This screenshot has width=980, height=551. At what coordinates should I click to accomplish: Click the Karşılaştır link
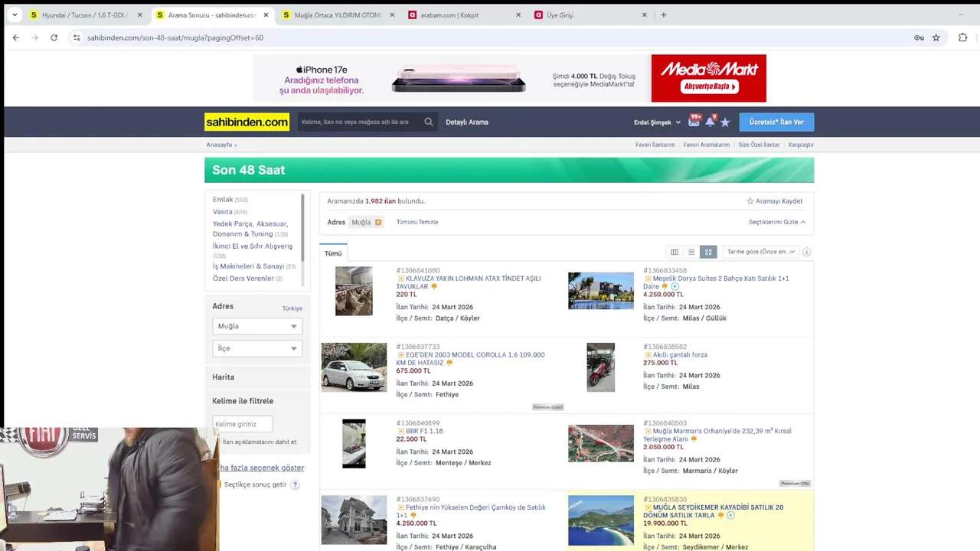[801, 145]
